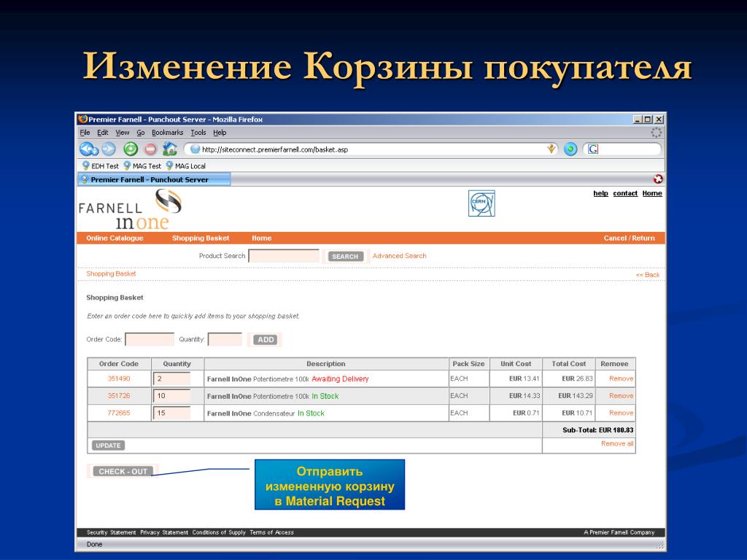The image size is (747, 560).
Task: Remove item 351490 from the basket
Action: pos(622,378)
